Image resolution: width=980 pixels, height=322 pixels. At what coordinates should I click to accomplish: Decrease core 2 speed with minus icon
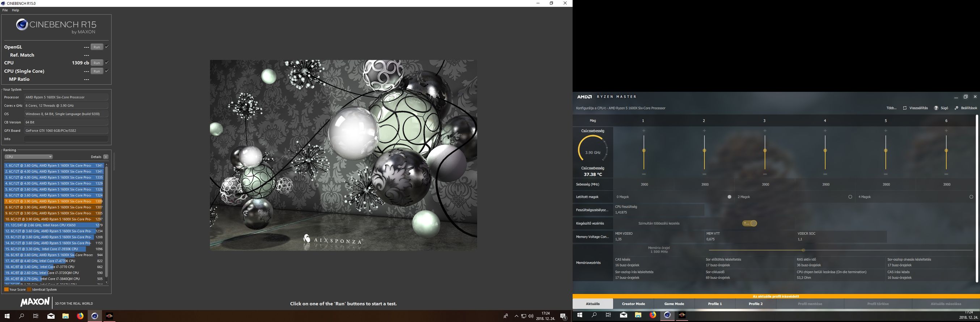tap(704, 174)
